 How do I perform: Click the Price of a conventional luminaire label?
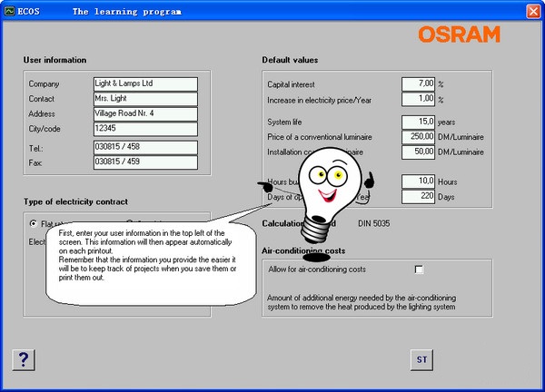click(x=320, y=137)
